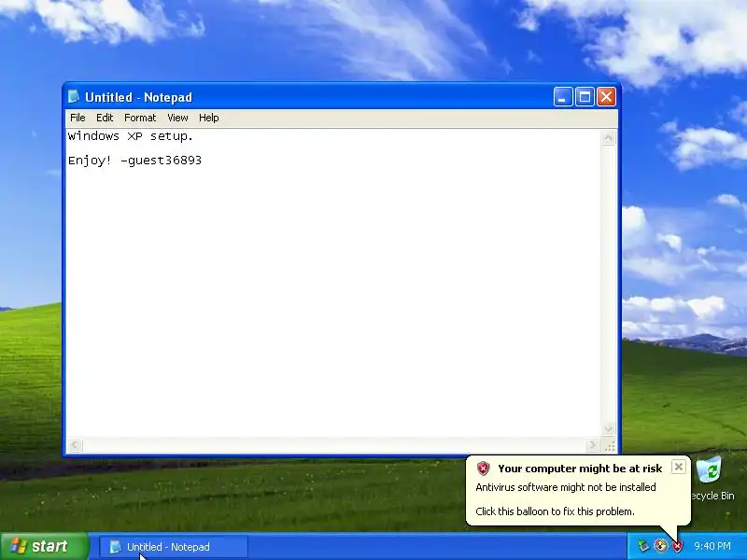Click the Notepad text editing area

point(332,283)
